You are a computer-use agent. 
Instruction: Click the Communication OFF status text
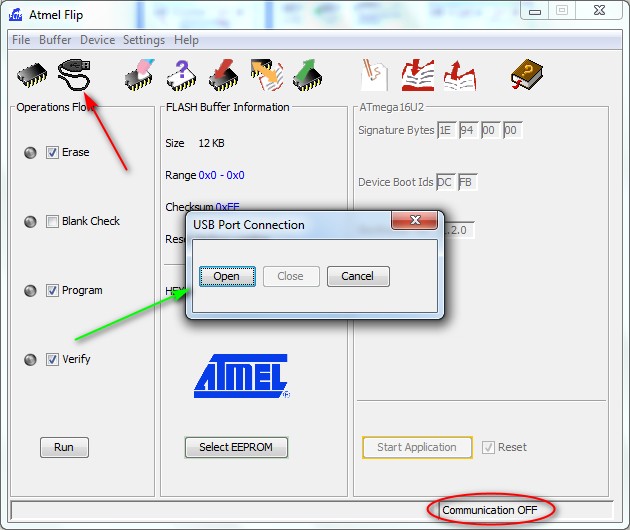(x=489, y=510)
